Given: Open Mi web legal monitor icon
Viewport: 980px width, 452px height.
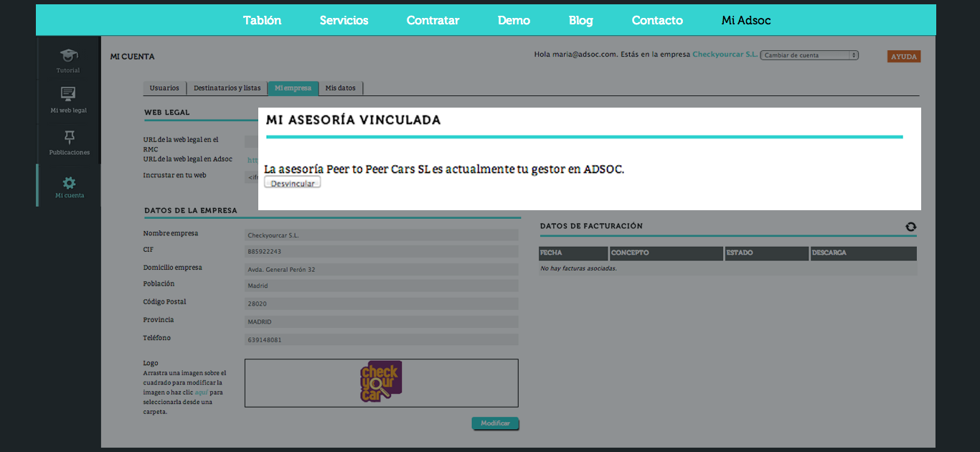Looking at the screenshot, I should [x=69, y=93].
